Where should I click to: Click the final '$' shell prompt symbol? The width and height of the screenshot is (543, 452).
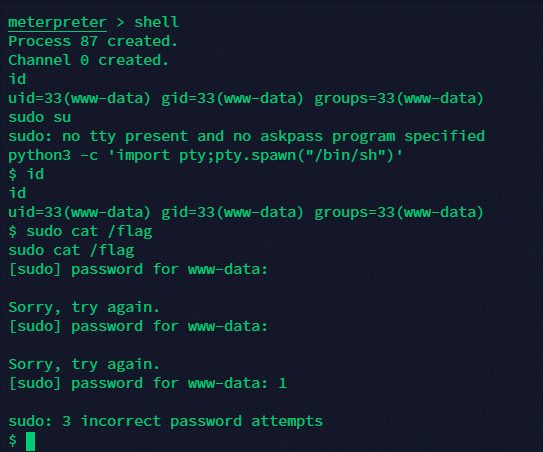click(12, 440)
